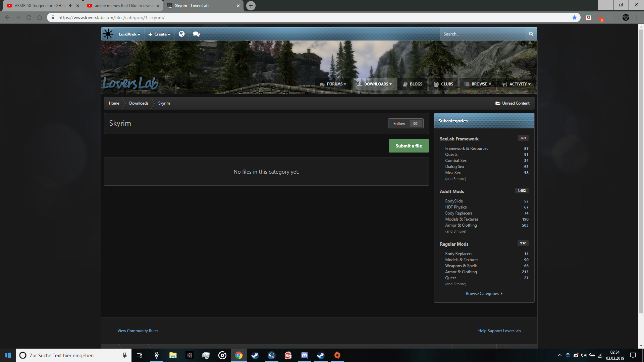Open the File Explorer taskbar icon
Screen dimensions: 644x362
point(173,355)
